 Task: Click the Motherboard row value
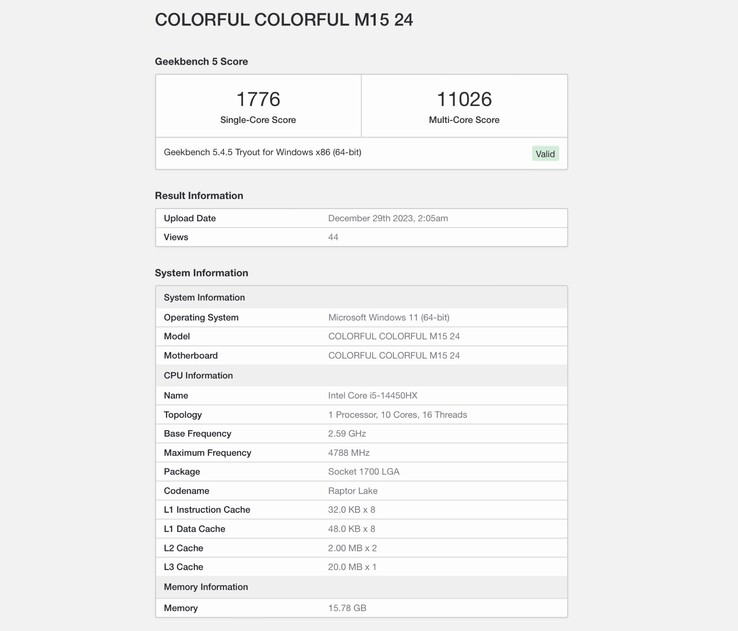(x=394, y=356)
